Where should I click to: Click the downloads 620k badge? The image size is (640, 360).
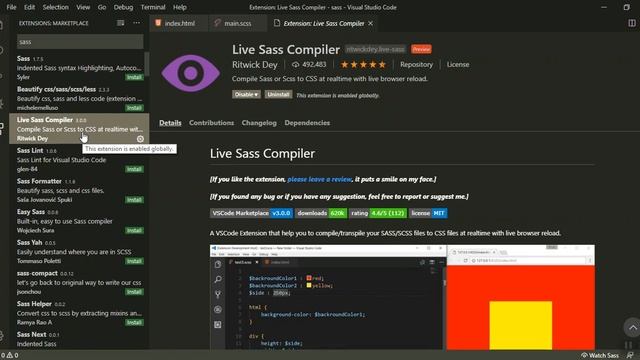pos(321,213)
